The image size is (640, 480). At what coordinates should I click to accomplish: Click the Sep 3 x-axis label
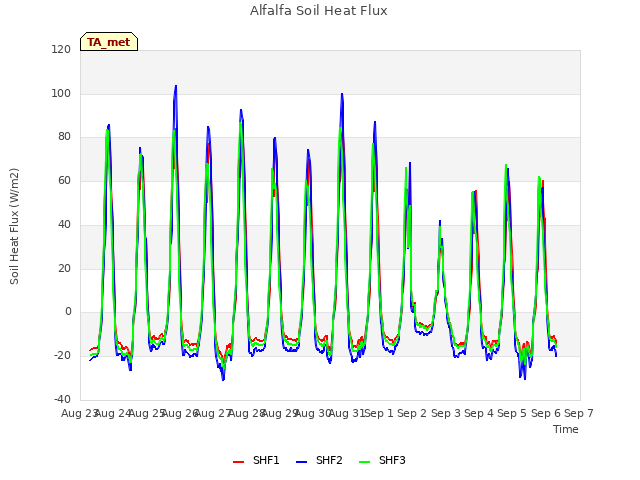coord(446,413)
